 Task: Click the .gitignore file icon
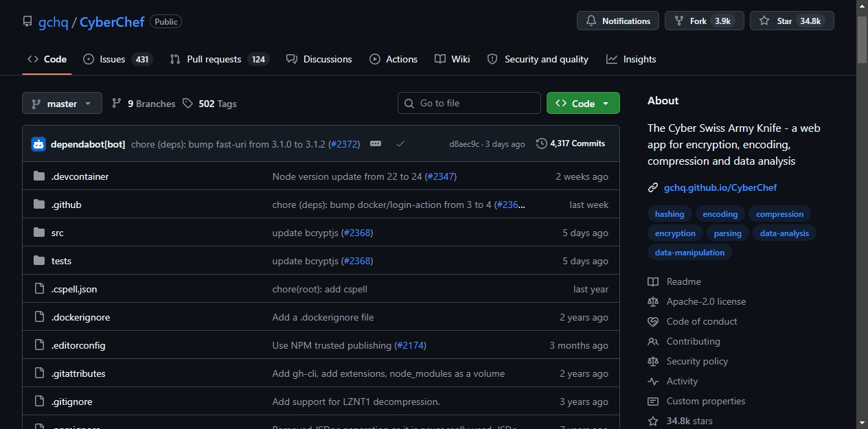click(x=39, y=402)
